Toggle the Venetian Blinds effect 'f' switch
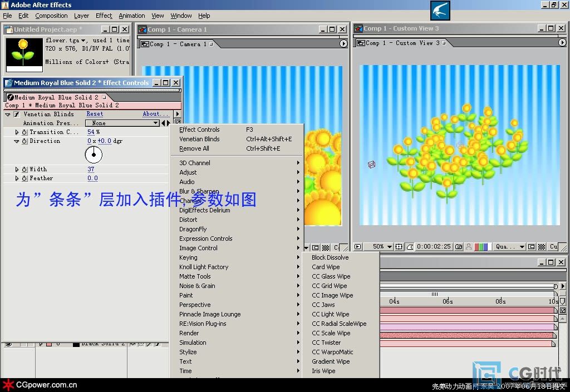Screen dimensions: 570x392 click(x=17, y=114)
